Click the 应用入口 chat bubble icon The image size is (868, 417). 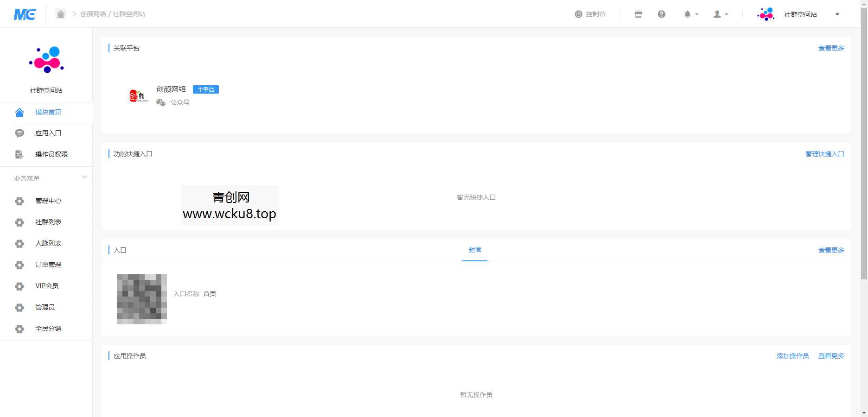click(19, 133)
